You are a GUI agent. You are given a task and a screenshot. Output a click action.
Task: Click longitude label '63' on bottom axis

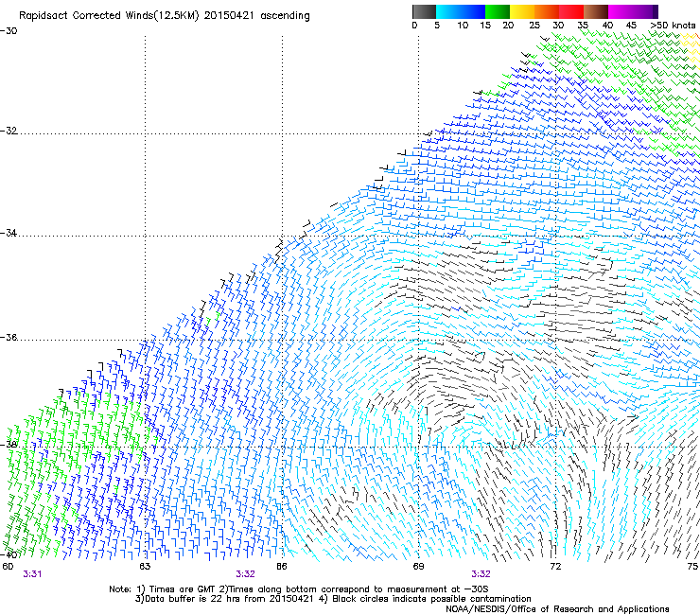click(x=145, y=567)
